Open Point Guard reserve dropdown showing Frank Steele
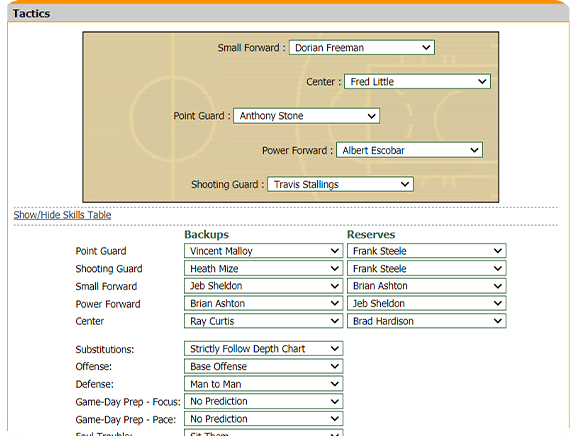 pyautogui.click(x=426, y=251)
